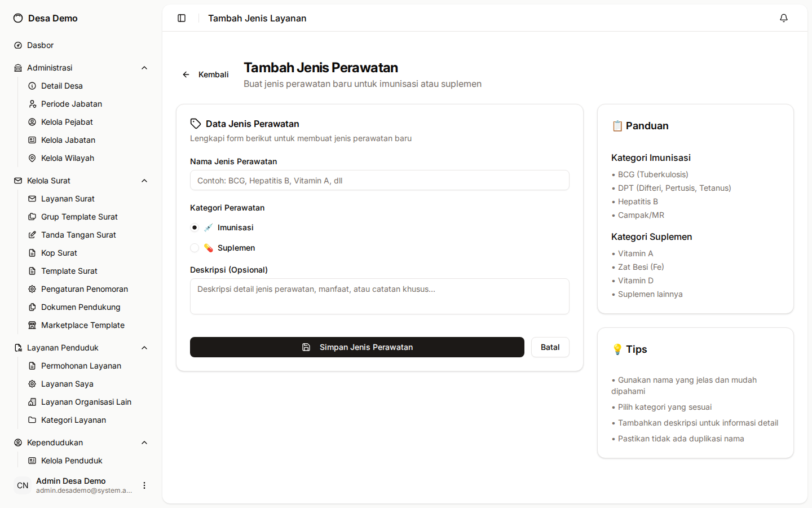The height and width of the screenshot is (508, 812).
Task: Focus the Nama Jenis Perawatan field
Action: click(379, 180)
